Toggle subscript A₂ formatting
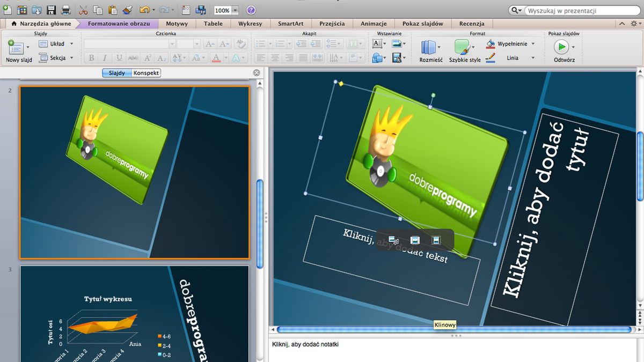This screenshot has height=362, width=644. (x=162, y=58)
